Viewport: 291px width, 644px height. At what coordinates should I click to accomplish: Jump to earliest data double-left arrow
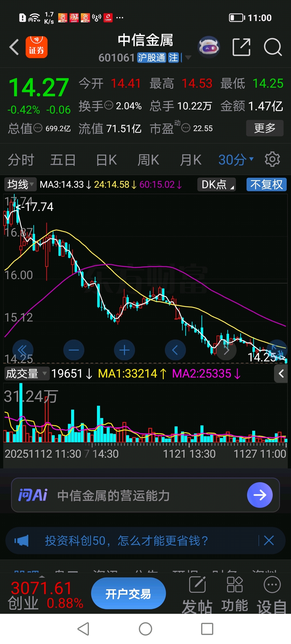[x=23, y=350]
